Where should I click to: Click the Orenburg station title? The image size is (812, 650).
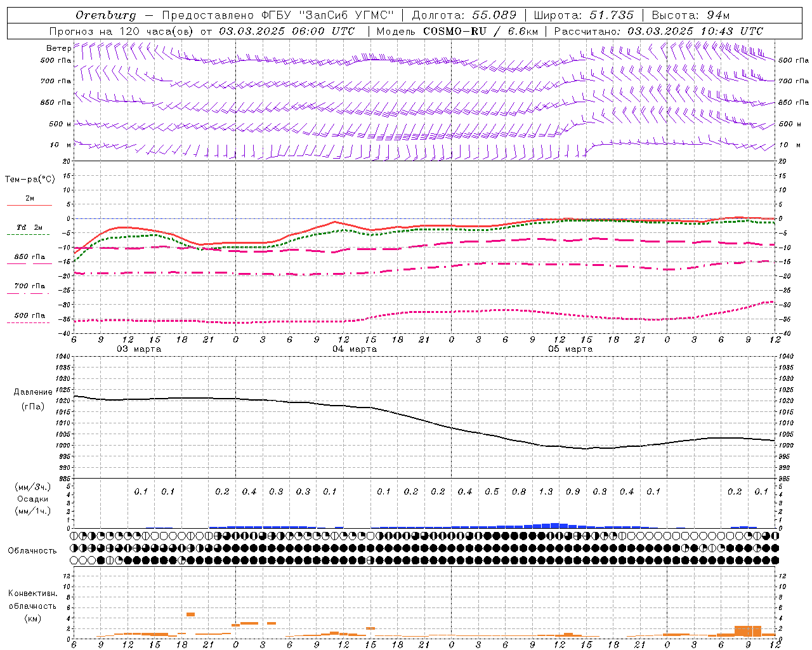(x=105, y=15)
